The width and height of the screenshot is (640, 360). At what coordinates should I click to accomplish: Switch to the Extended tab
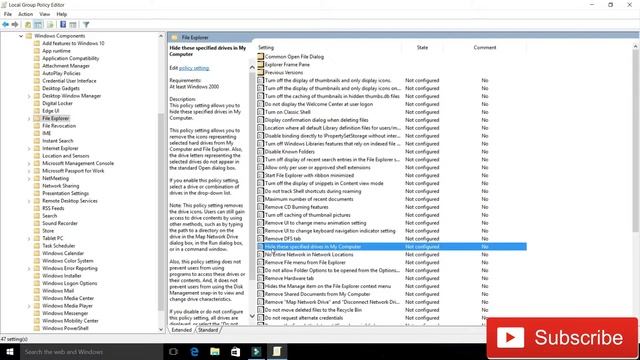point(182,330)
